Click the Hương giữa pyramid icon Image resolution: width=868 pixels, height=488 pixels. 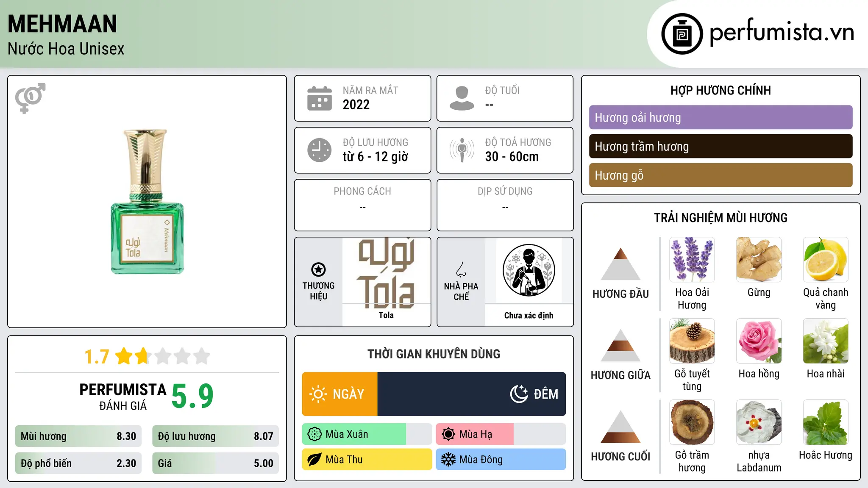[x=620, y=345]
